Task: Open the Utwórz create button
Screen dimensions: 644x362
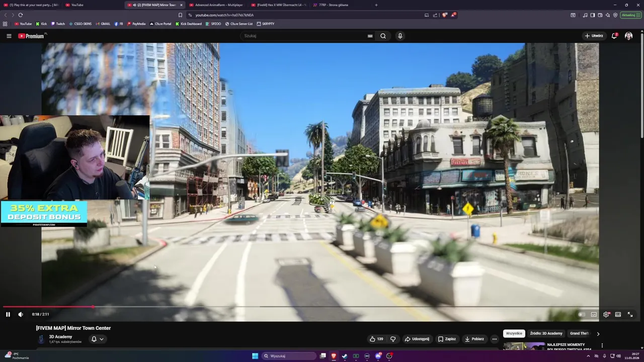Action: [594, 36]
